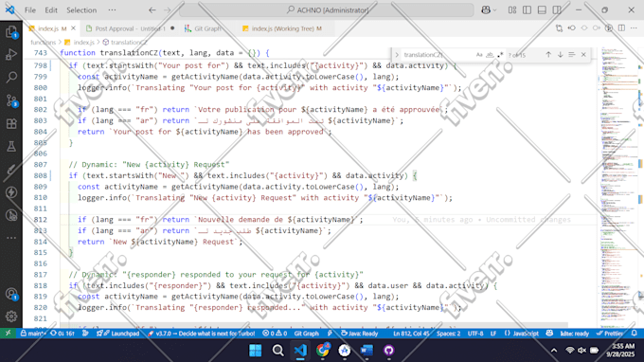The image size is (644, 362).
Task: Open the Selection menu
Action: tap(81, 9)
